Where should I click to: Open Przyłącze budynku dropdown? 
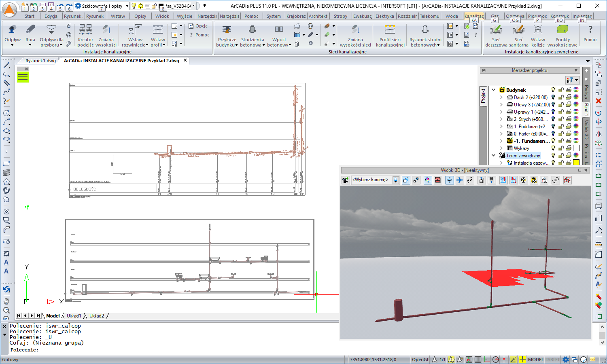[x=236, y=45]
